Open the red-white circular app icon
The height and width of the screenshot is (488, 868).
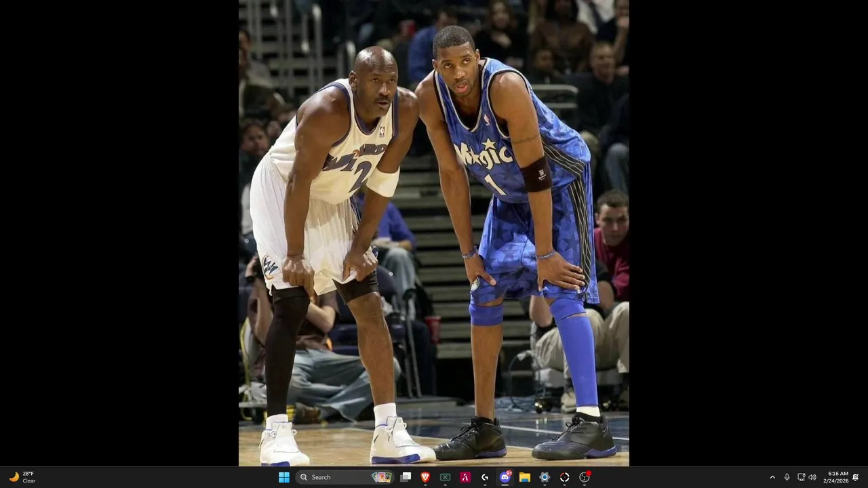(564, 477)
